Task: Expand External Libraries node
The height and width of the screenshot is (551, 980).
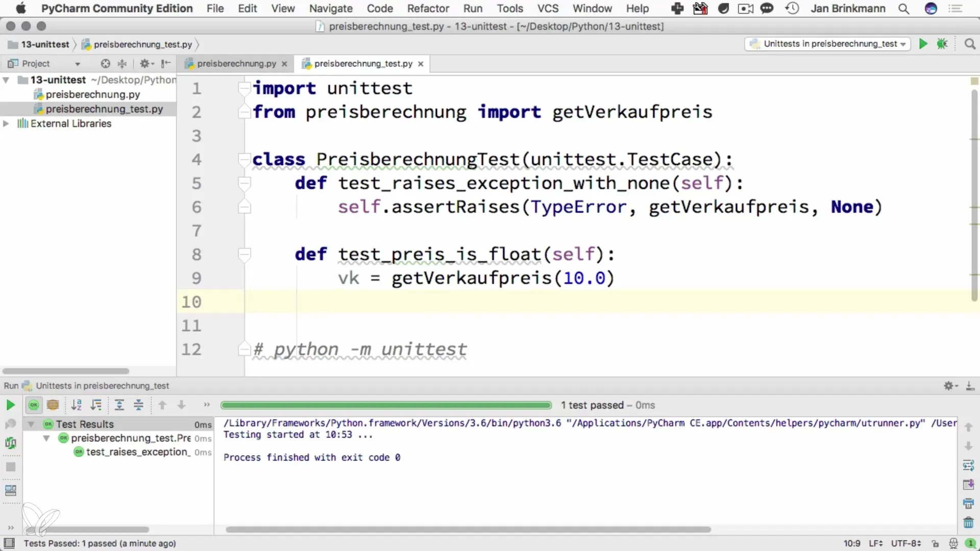Action: pyautogui.click(x=6, y=123)
